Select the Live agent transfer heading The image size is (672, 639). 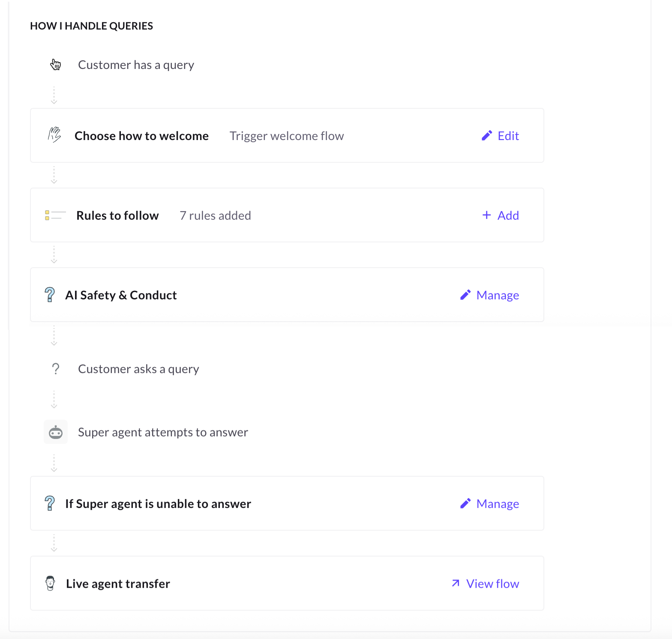click(118, 584)
